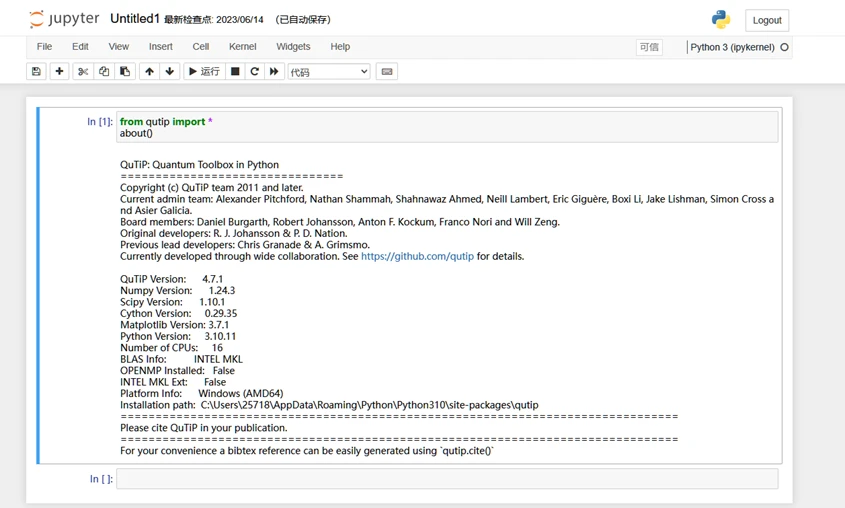The image size is (845, 508).
Task: Click the last checkpoint date text
Action: (x=214, y=19)
